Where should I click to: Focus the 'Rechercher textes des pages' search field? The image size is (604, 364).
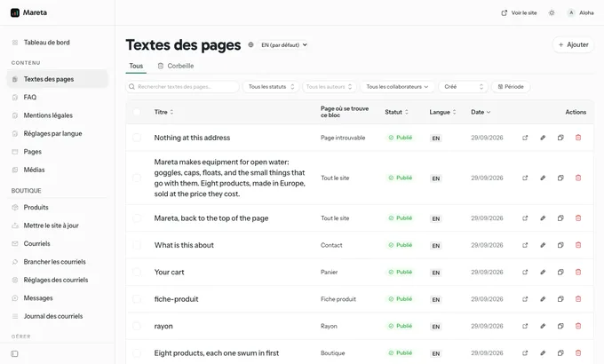click(183, 87)
